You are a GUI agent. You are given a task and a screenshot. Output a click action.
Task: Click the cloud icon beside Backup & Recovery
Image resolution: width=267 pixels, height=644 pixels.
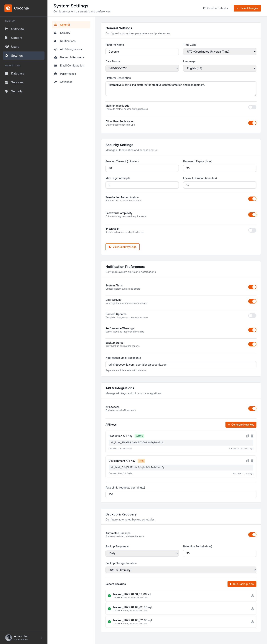(x=56, y=58)
